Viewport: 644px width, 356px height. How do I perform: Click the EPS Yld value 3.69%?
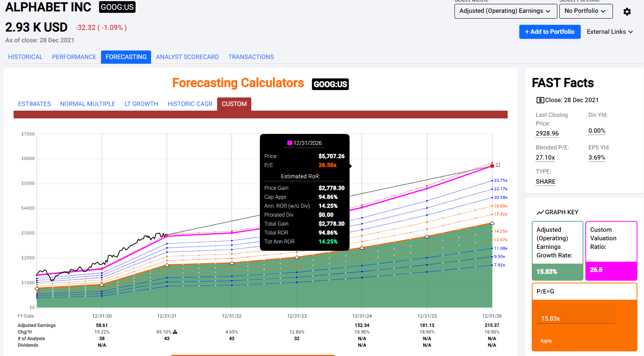(597, 158)
